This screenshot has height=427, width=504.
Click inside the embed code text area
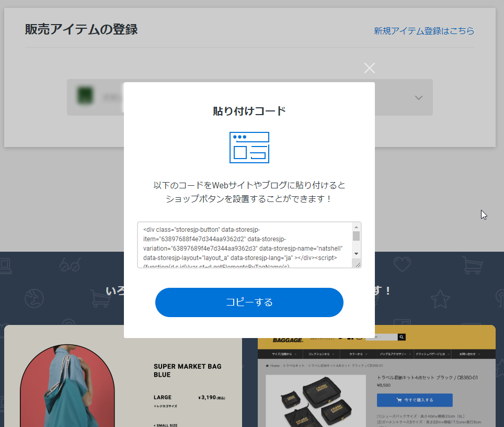244,244
